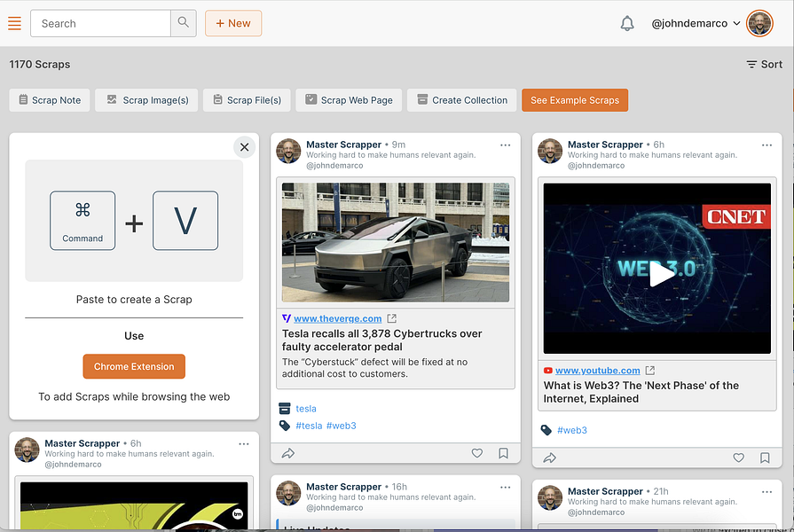Click the + New button
Viewport: 794px width, 532px height.
click(x=233, y=23)
